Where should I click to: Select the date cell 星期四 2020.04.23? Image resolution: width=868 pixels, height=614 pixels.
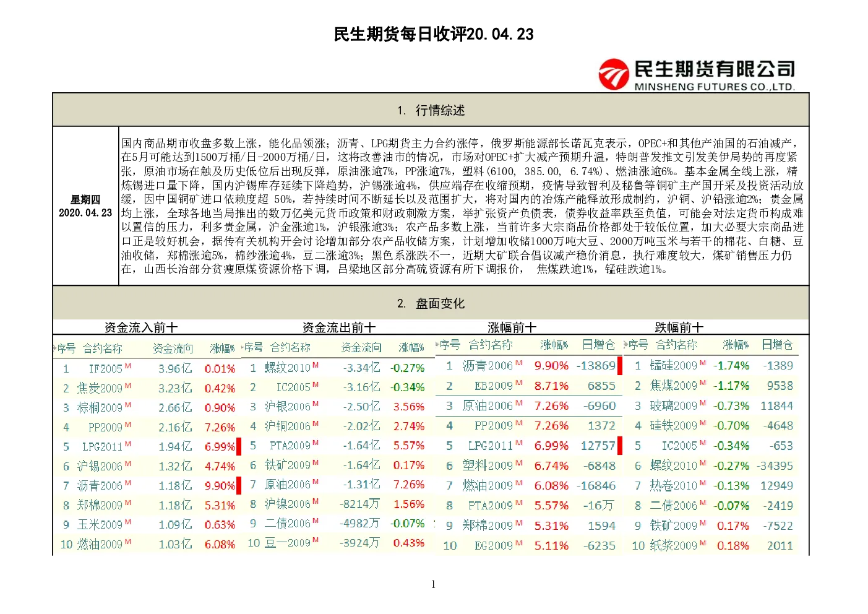coord(85,206)
